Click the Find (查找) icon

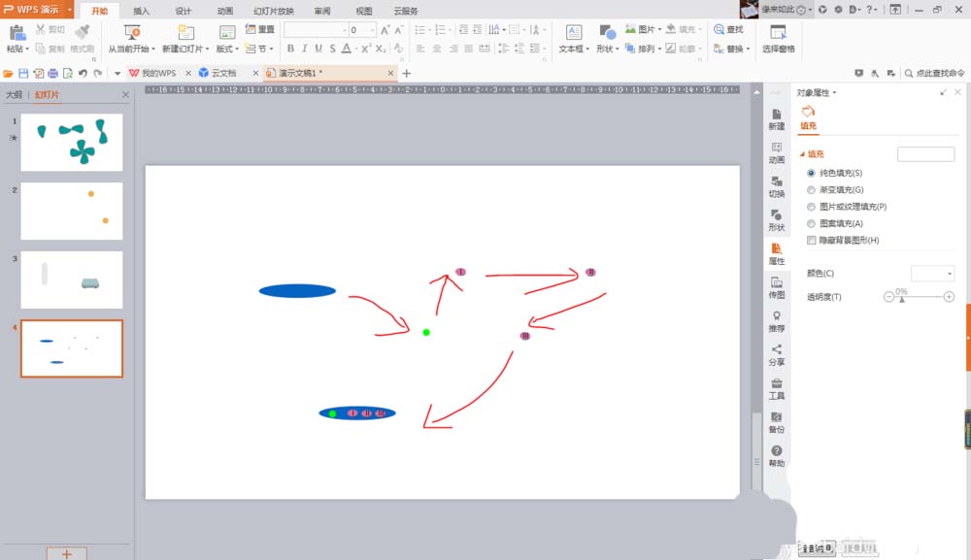pos(719,29)
